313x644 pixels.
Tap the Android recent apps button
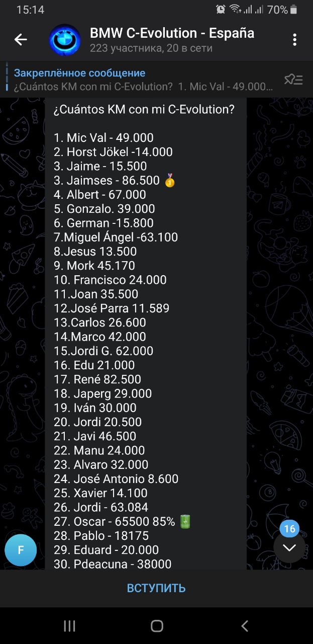tap(69, 625)
